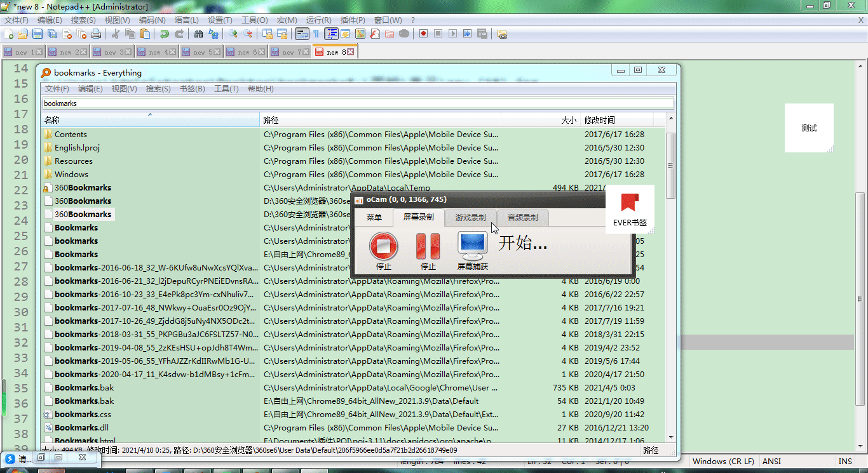Click the New file icon in Notepad++ toolbar
The height and width of the screenshot is (473, 868).
click(x=9, y=34)
